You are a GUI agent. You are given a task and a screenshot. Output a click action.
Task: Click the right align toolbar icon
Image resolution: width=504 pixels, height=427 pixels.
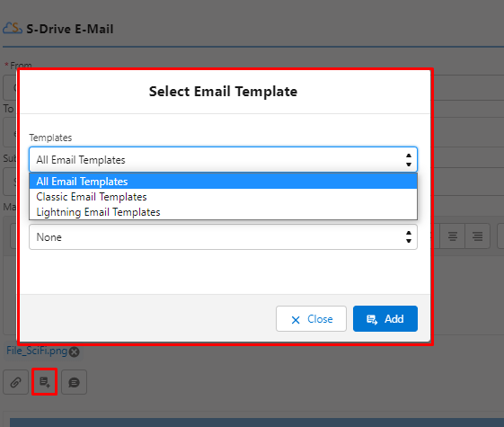pos(477,236)
